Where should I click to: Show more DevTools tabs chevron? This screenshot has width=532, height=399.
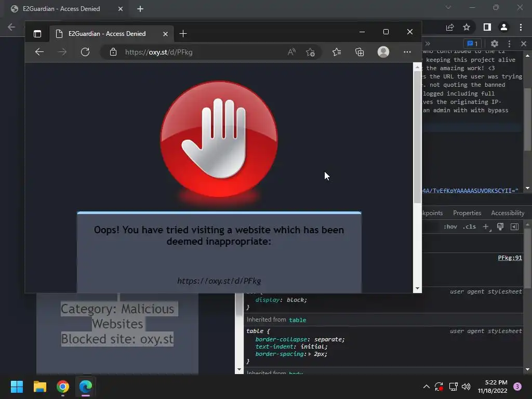428,44
